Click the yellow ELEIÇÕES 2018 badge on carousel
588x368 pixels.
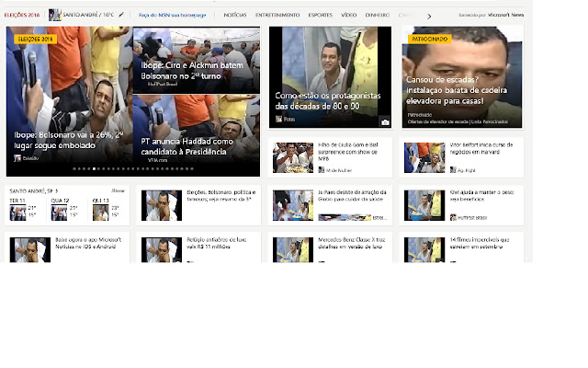[x=35, y=39]
